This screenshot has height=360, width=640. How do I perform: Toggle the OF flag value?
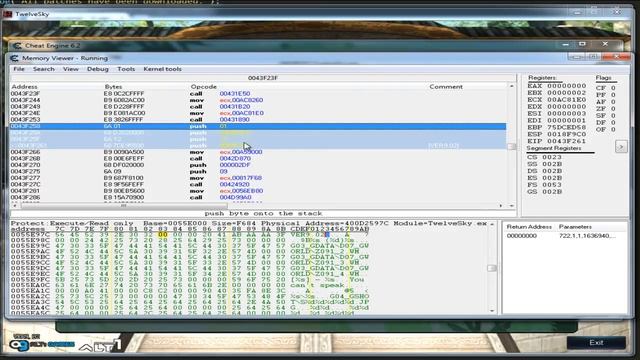tap(606, 130)
